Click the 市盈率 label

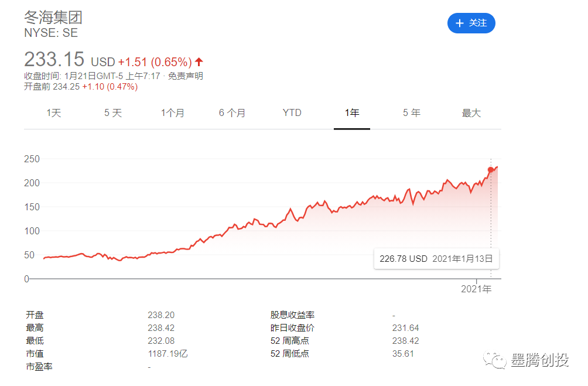(39, 367)
